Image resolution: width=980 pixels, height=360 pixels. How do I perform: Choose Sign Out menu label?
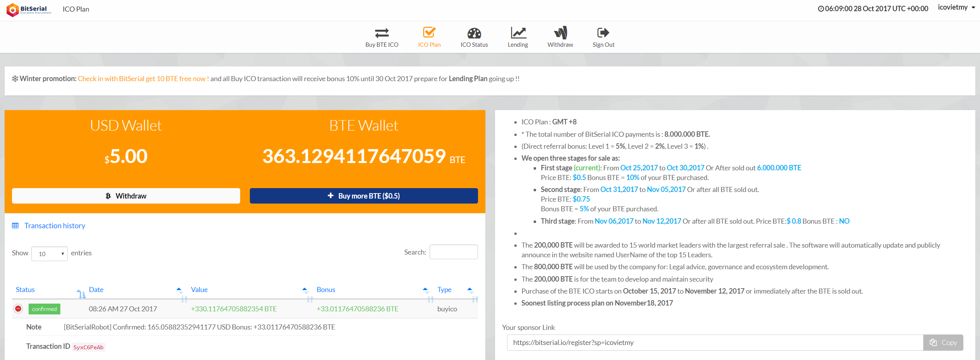click(604, 45)
